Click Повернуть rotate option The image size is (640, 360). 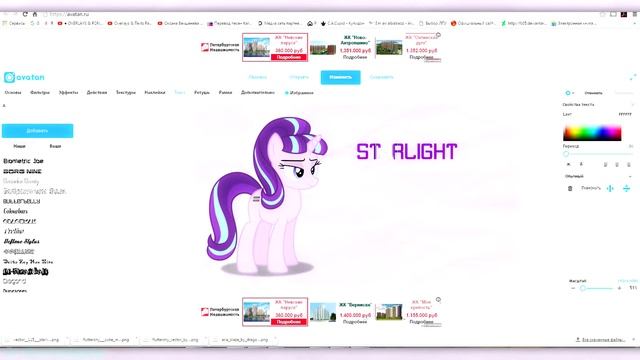591,188
